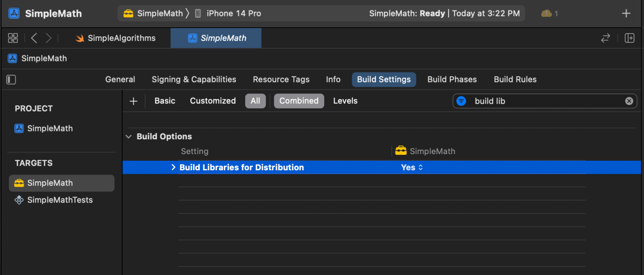Click the SimpleMath project icon in title bar

pyautogui.click(x=14, y=13)
